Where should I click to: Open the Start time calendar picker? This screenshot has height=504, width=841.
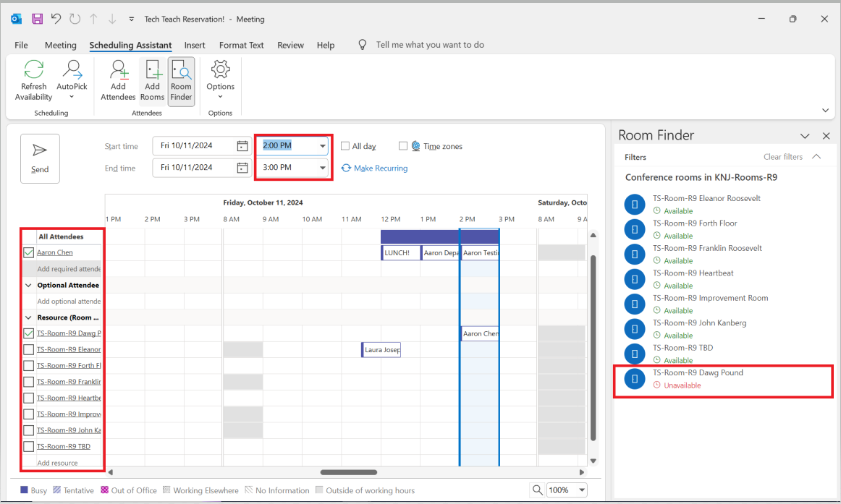coord(242,146)
